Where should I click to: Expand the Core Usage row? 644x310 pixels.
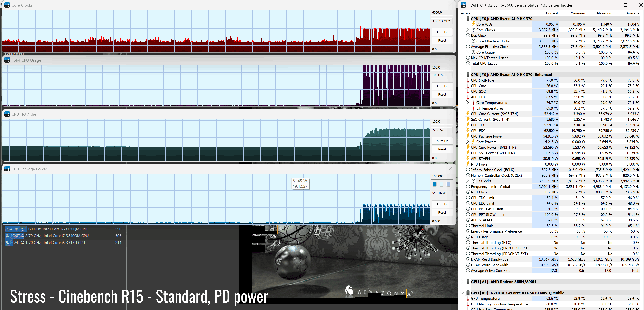(x=467, y=52)
